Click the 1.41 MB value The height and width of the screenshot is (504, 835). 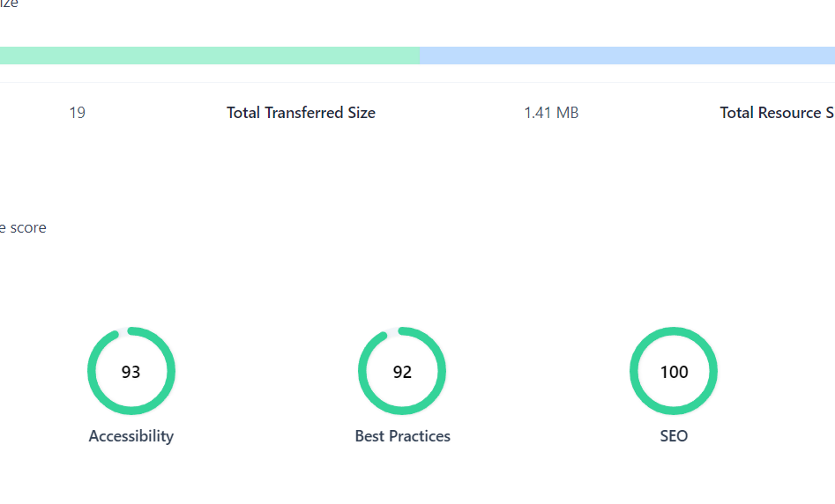551,113
